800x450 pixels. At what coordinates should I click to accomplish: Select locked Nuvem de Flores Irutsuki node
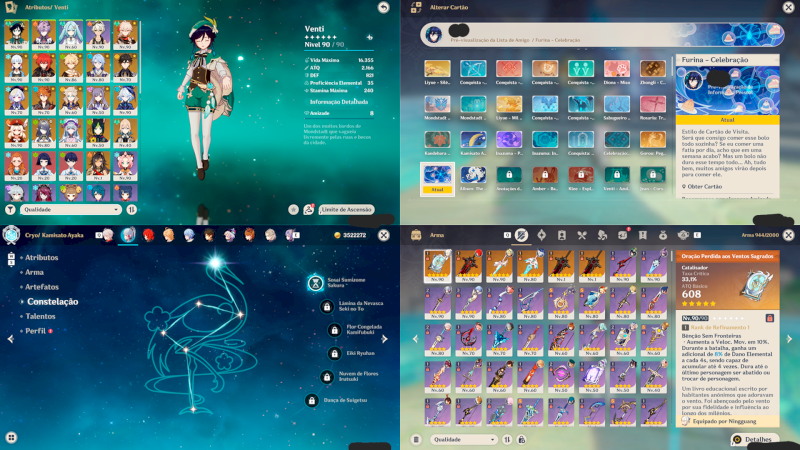click(x=327, y=377)
